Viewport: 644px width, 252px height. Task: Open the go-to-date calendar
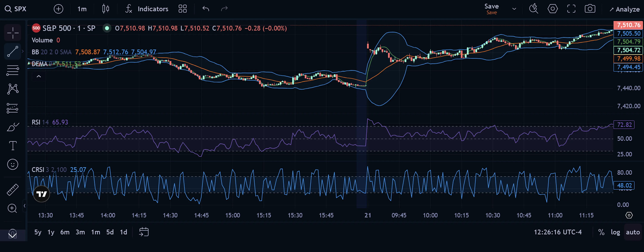point(144,232)
